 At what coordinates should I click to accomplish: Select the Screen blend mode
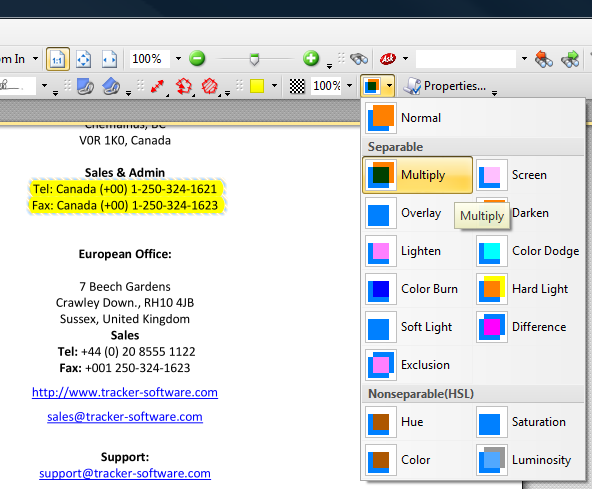click(x=529, y=175)
